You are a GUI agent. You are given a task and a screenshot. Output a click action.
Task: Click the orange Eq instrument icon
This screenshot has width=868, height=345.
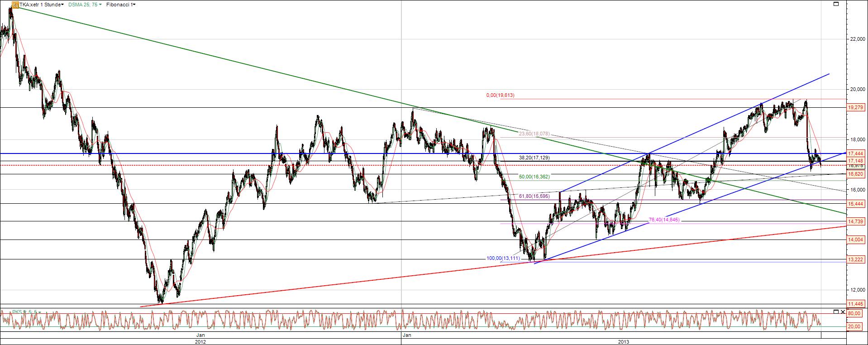click(x=15, y=5)
